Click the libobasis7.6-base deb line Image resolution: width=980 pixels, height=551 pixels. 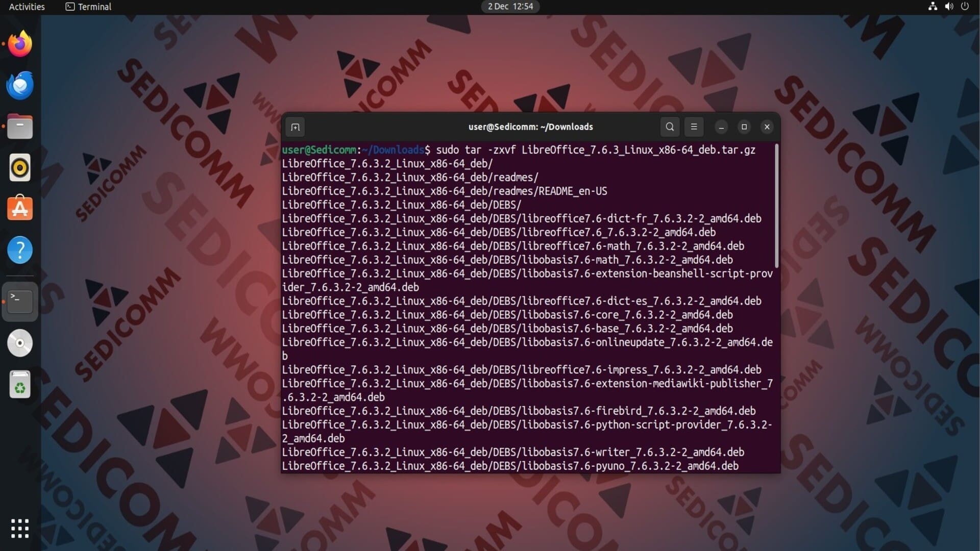pos(507,329)
